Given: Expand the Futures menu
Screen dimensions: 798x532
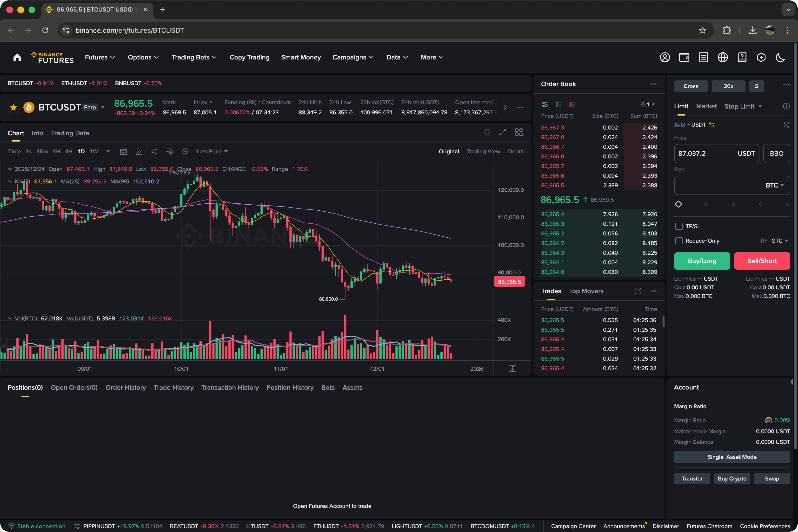Looking at the screenshot, I should pyautogui.click(x=100, y=57).
